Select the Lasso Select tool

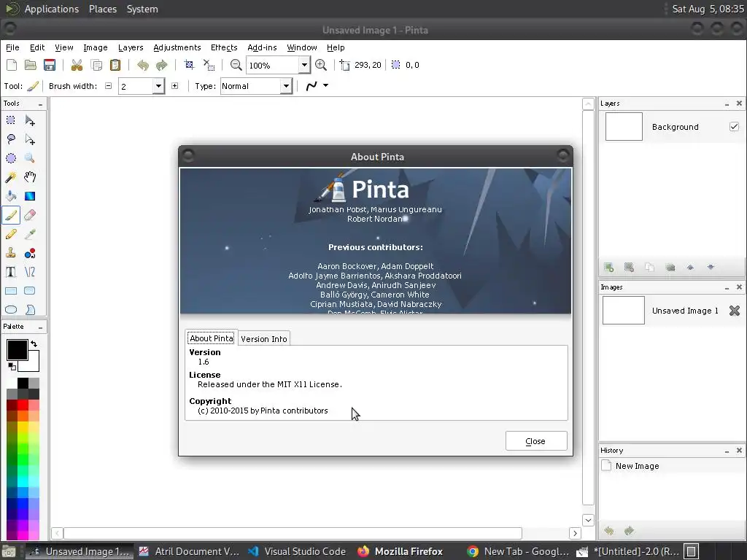[10, 139]
